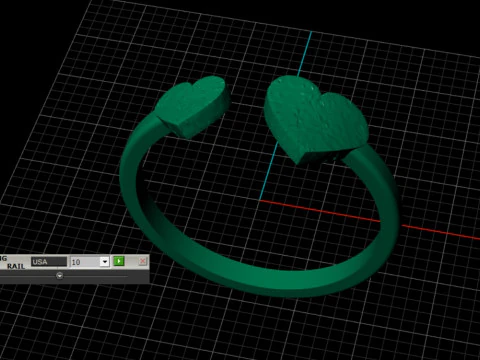This screenshot has height=360, width=480.
Task: Select the small heart on the ring
Action: pyautogui.click(x=192, y=106)
